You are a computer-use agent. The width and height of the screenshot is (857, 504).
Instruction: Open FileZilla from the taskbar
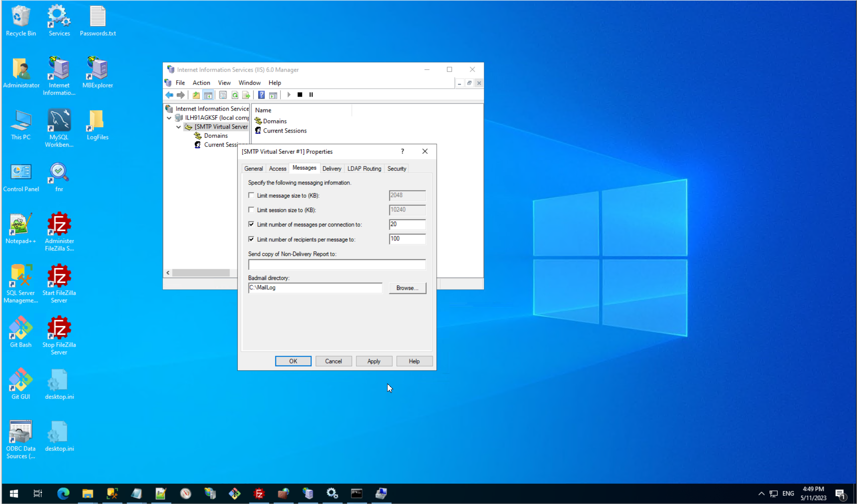coord(259,494)
